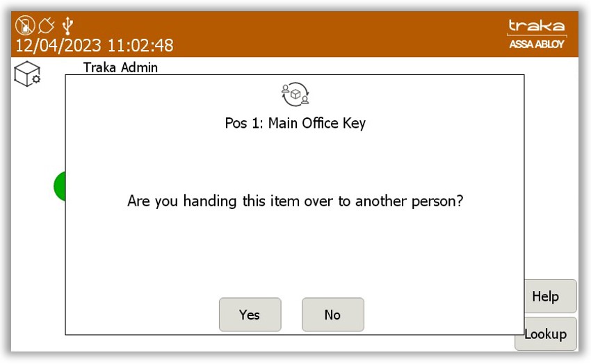
Task: Click the Traka logo in header
Action: click(537, 26)
